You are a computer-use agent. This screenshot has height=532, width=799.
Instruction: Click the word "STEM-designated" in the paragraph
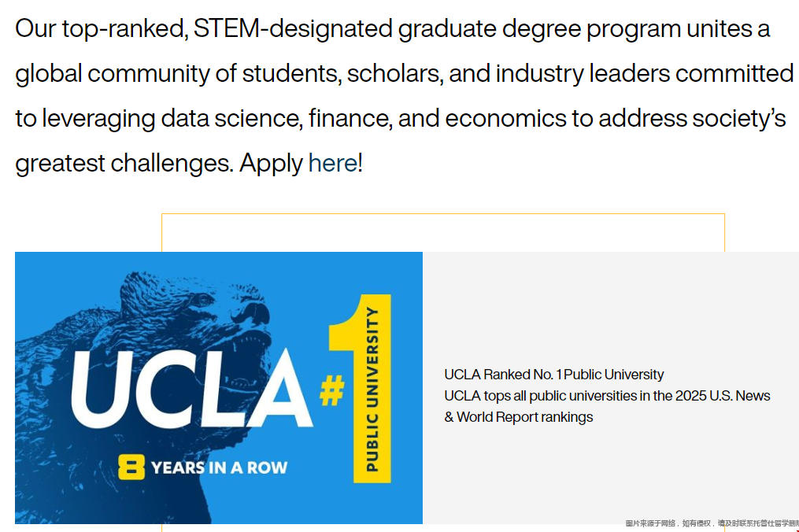pos(293,29)
